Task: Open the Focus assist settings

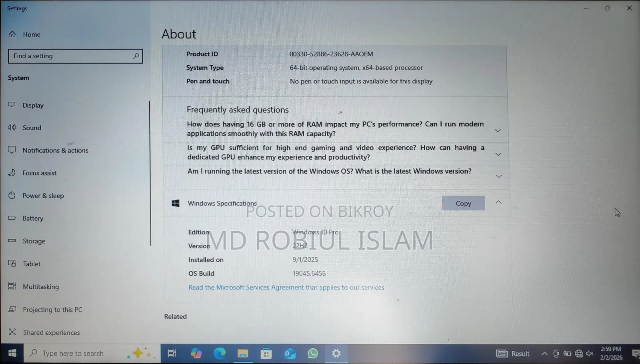Action: click(39, 173)
